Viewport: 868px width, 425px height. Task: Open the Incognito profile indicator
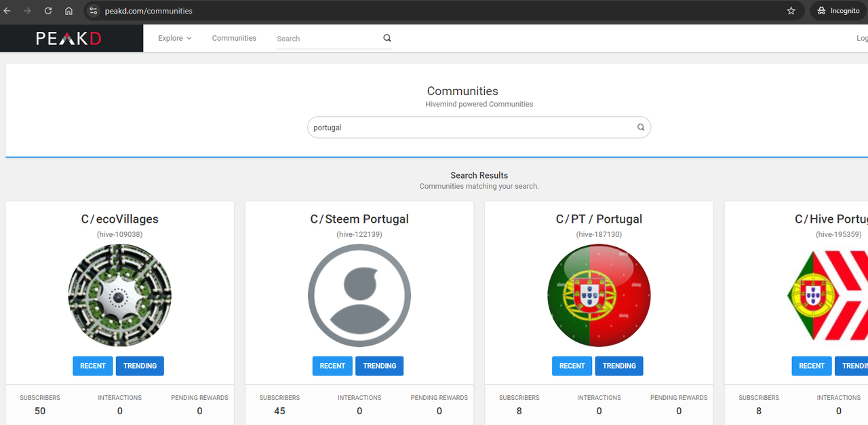(838, 11)
